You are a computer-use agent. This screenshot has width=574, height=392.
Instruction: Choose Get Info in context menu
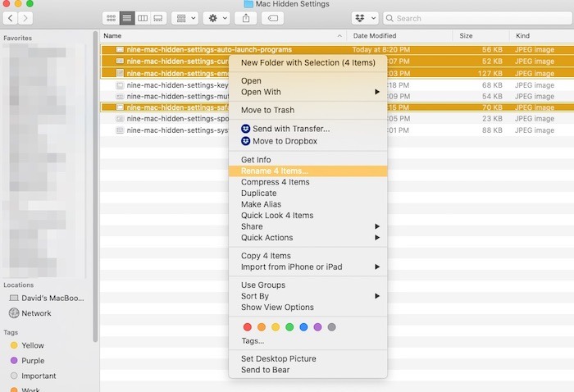(307, 160)
